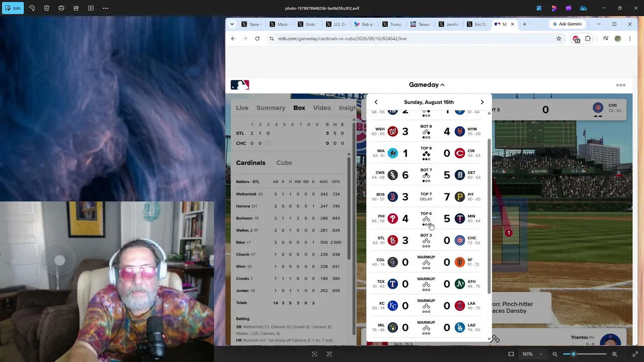Start slideshow from Photos toolbar
Screen dimensions: 644x362
pyautogui.click(x=91, y=8)
